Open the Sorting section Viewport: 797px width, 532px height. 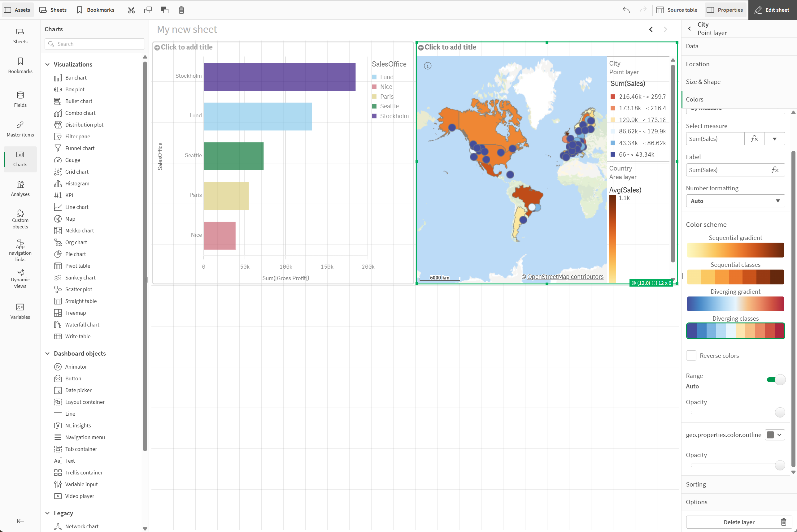696,484
